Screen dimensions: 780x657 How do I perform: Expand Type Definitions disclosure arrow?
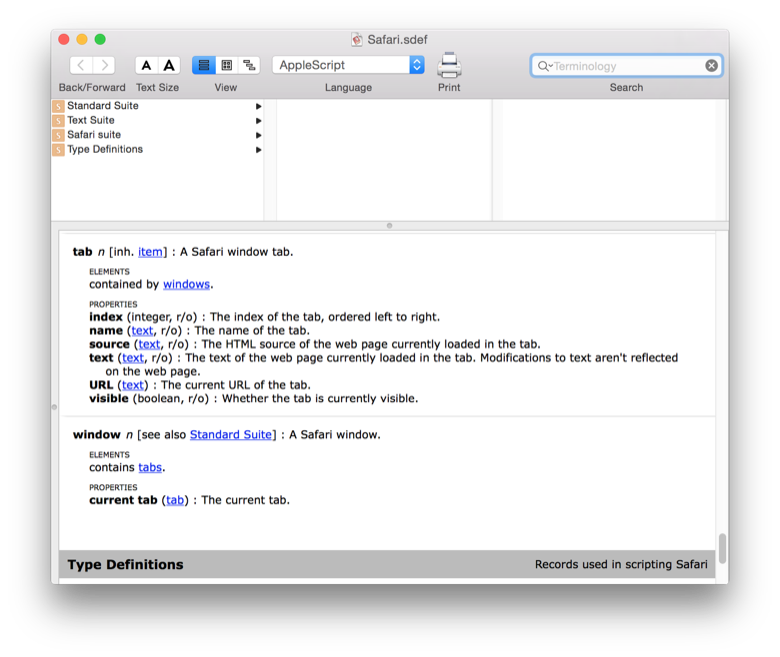[x=258, y=150]
